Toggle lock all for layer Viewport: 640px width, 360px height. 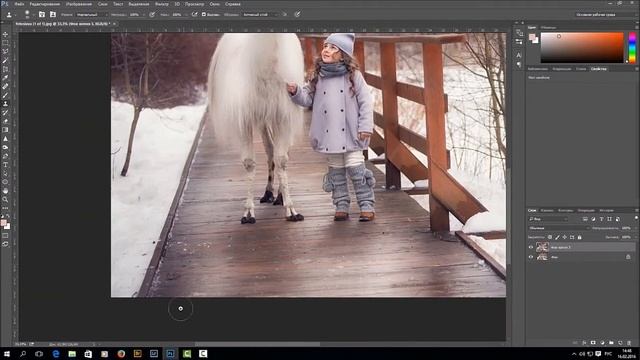click(x=580, y=237)
